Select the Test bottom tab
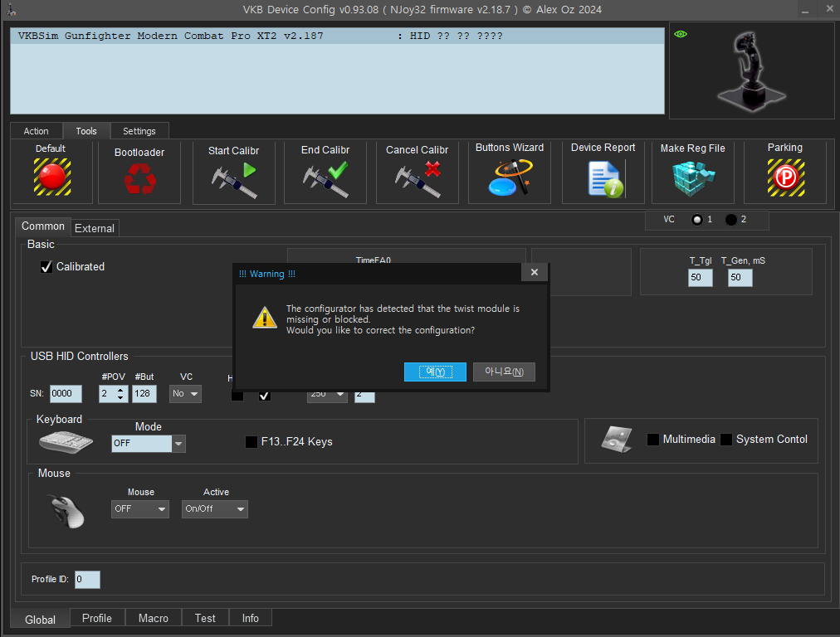Viewport: 840px width, 637px height. coord(205,618)
